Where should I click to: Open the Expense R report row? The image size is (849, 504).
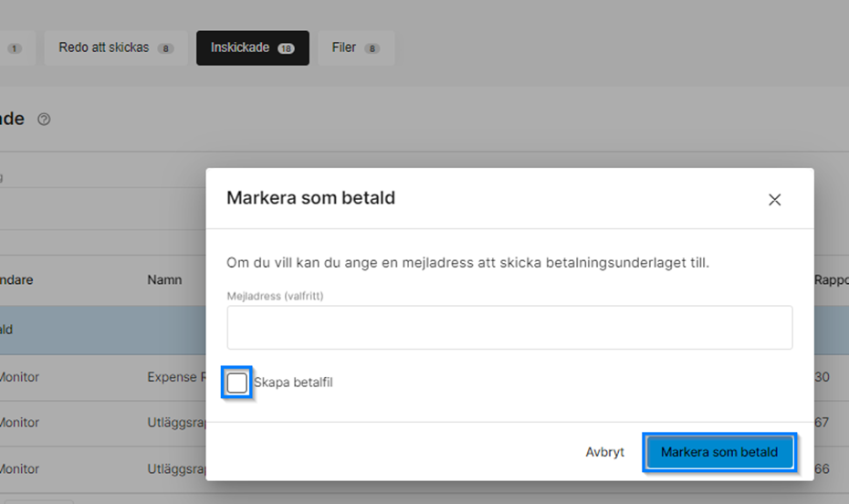pyautogui.click(x=173, y=377)
